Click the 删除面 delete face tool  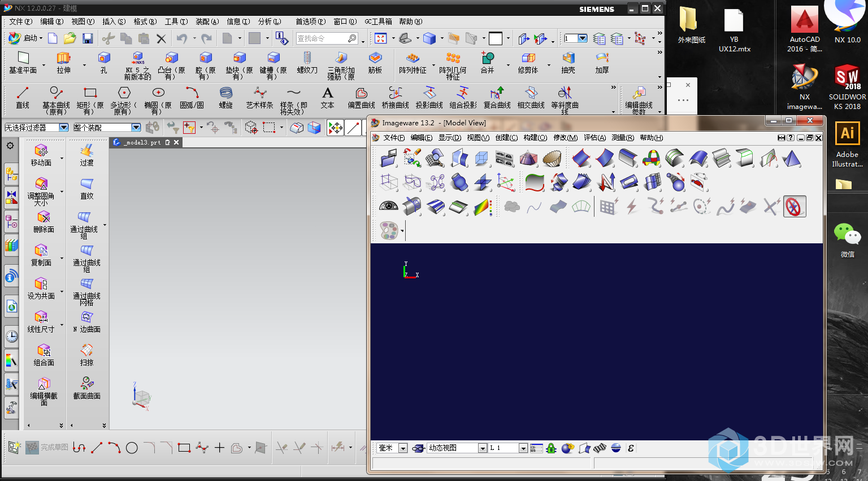point(44,222)
